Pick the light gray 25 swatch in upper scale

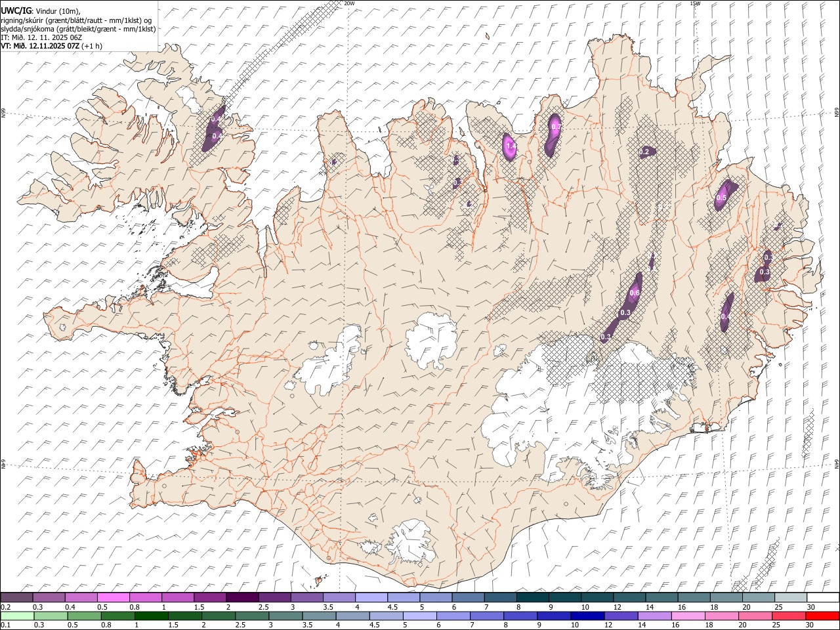pos(790,598)
